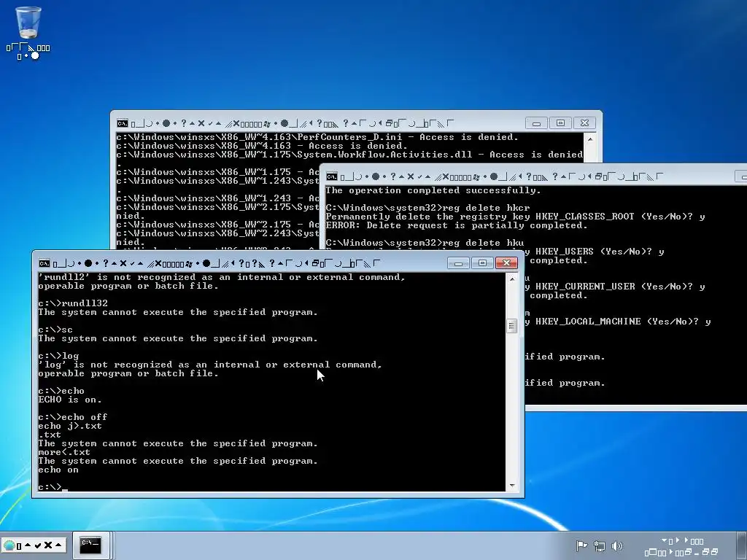Click the "'log' is not recognized" line
747x560 pixels.
coord(210,365)
